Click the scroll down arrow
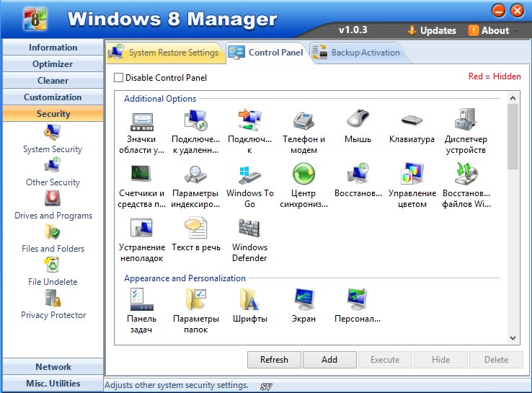Viewport: 532px width, 393px height. point(513,338)
